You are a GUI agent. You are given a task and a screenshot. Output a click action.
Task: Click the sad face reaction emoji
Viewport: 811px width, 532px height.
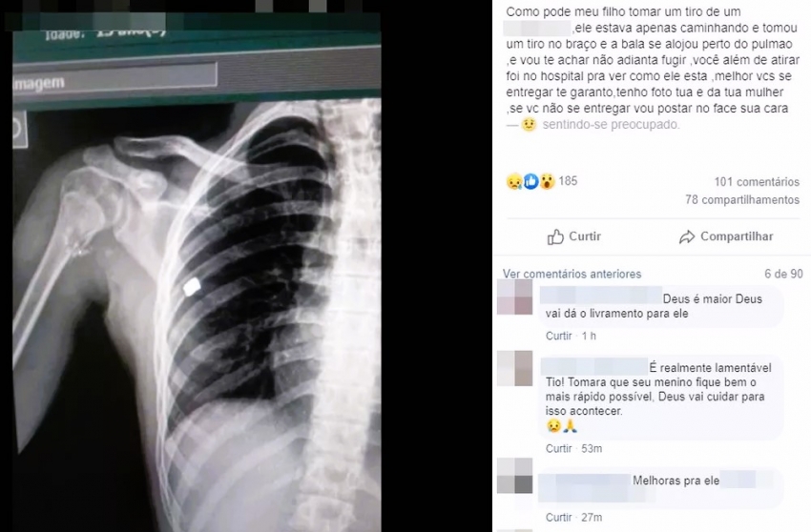point(514,181)
